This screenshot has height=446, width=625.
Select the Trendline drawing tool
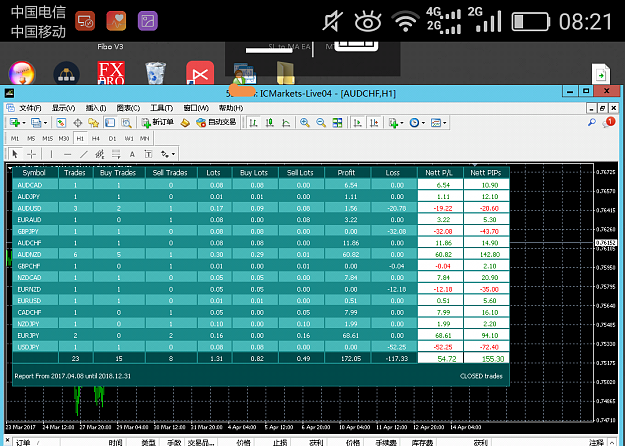[x=83, y=154]
